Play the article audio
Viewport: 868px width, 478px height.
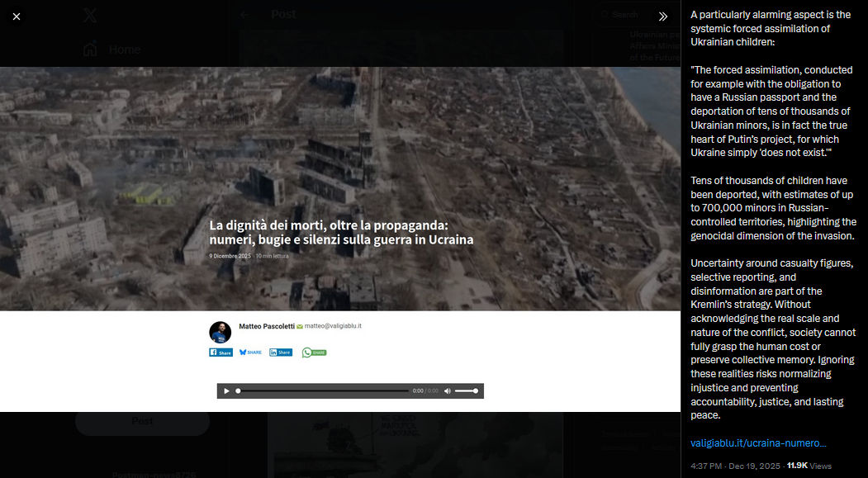pyautogui.click(x=226, y=391)
